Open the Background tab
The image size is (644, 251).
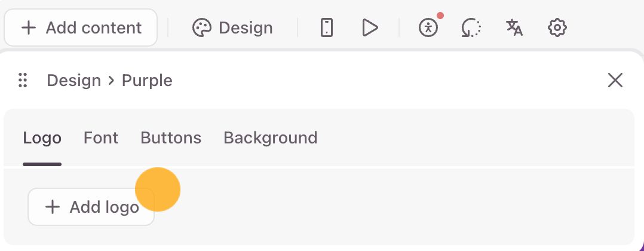coord(270,138)
